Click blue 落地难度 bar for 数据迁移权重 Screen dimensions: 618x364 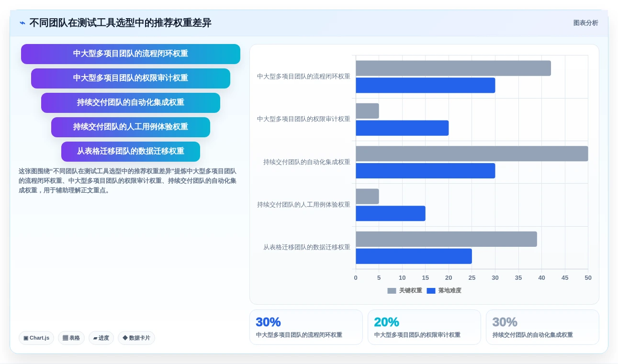[414, 256]
